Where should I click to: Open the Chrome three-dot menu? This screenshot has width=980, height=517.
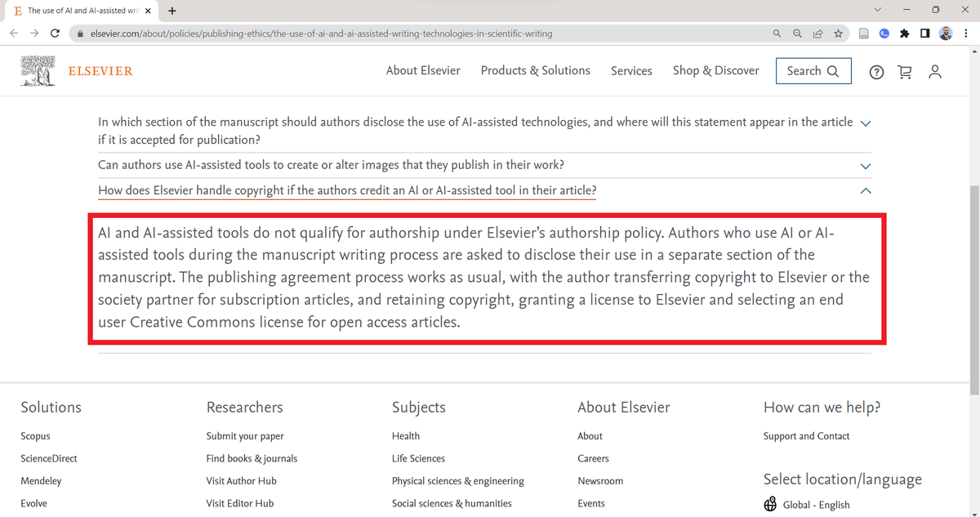click(x=965, y=33)
